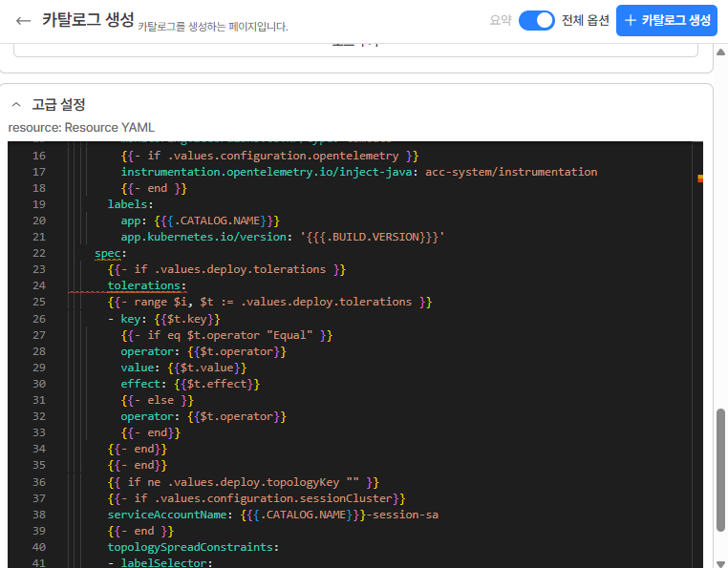Click the page scrollbar up arrow
Image resolution: width=728 pixels, height=568 pixels.
tap(720, 52)
